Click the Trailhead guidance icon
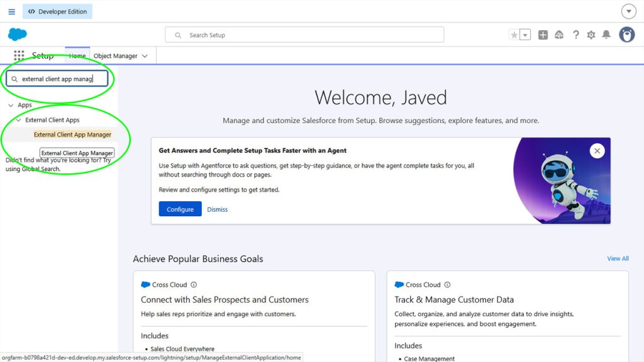This screenshot has width=644, height=362. [559, 35]
